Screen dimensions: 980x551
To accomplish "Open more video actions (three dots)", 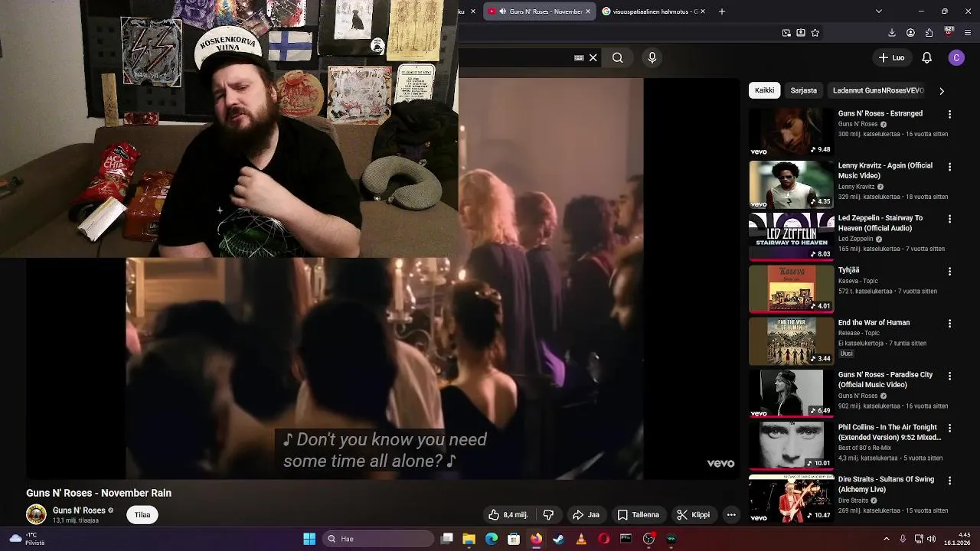I will pos(731,515).
